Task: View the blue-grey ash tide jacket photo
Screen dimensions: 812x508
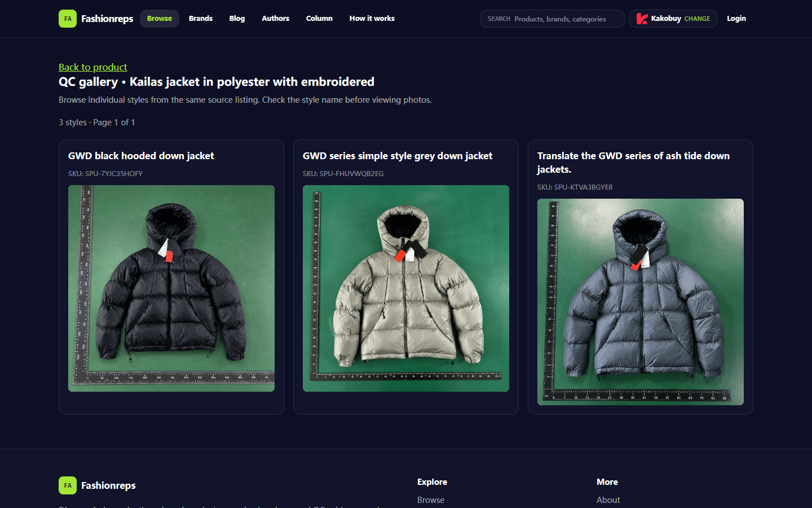Action: point(641,302)
